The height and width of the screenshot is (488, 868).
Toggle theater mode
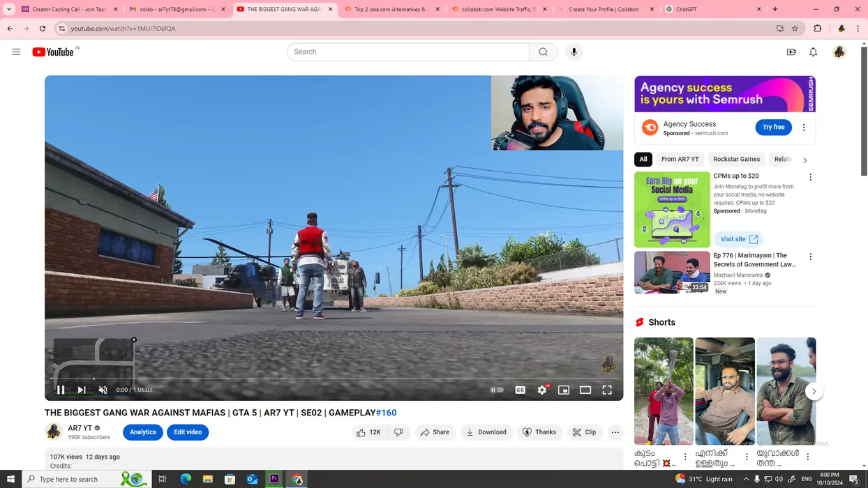[585, 390]
